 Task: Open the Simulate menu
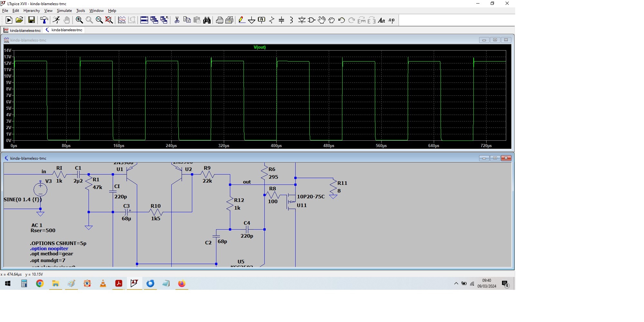pos(64,11)
